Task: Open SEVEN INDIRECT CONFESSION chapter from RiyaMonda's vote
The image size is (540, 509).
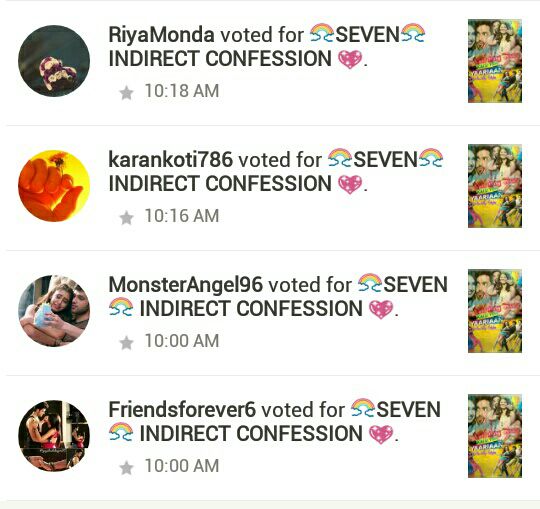Action: point(267,46)
